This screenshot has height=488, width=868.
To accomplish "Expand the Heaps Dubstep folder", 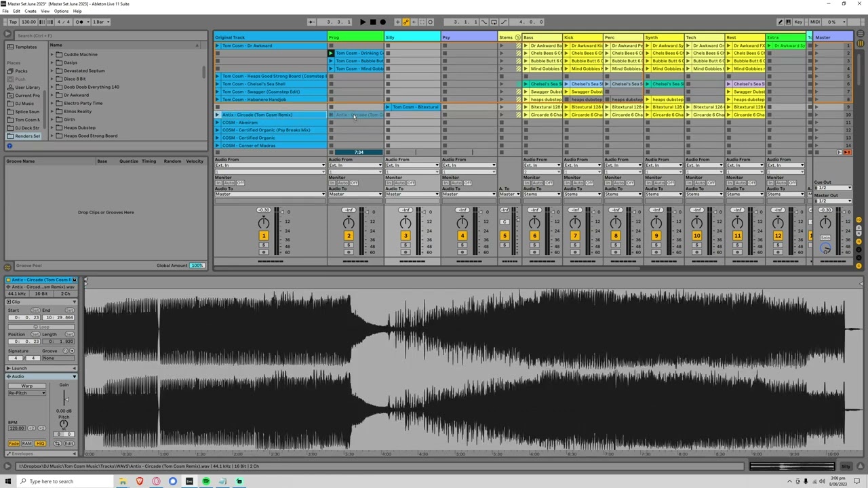I will coord(52,127).
